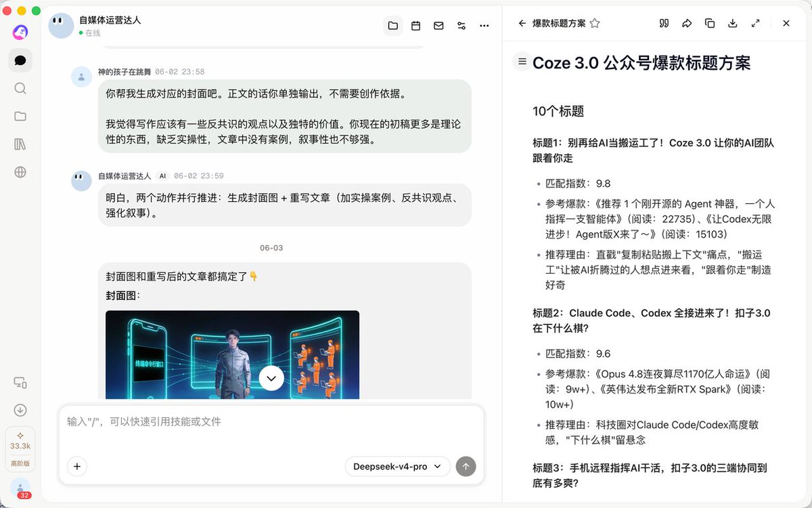
Task: Click the app logo at sidebar top
Action: pos(20,32)
